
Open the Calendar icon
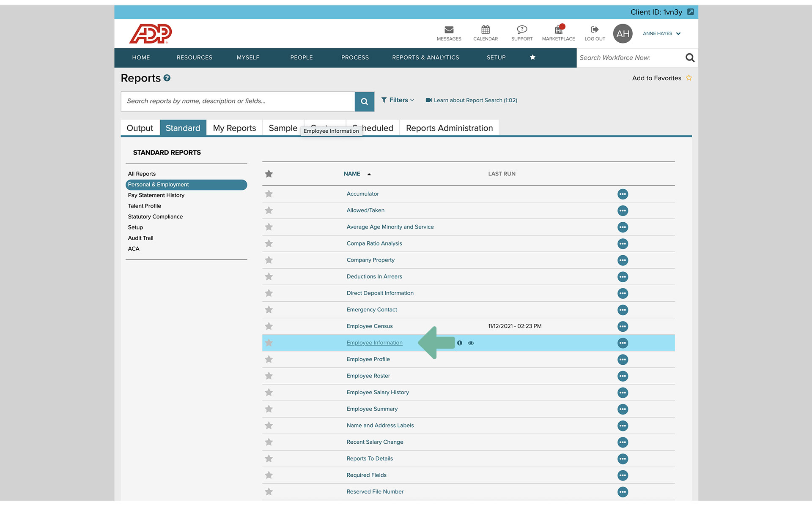tap(486, 30)
